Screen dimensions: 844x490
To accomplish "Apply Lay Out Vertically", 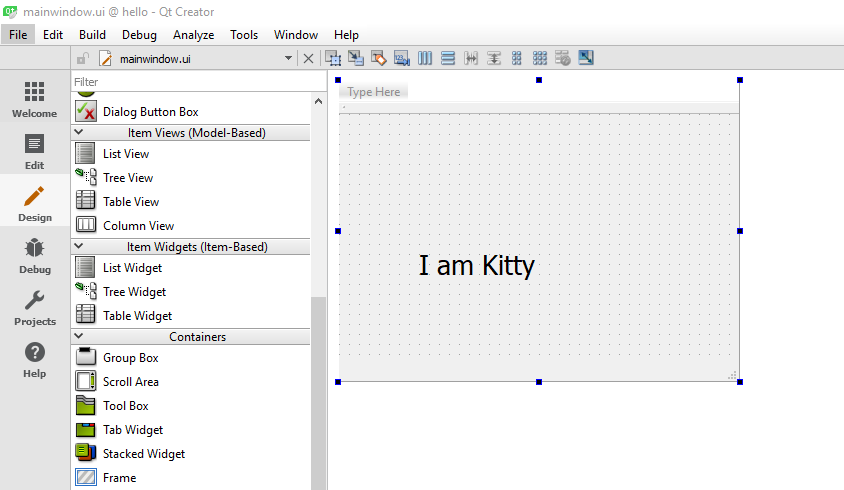I will click(x=448, y=58).
